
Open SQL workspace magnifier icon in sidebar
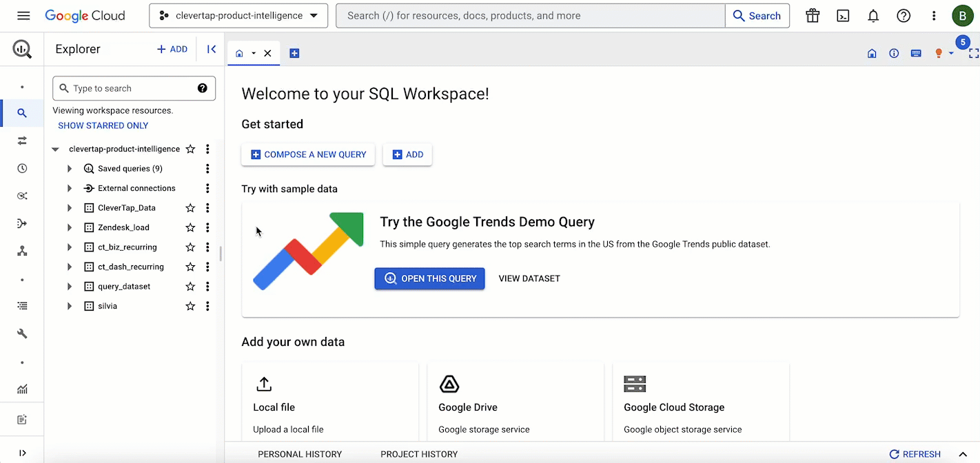click(x=22, y=113)
